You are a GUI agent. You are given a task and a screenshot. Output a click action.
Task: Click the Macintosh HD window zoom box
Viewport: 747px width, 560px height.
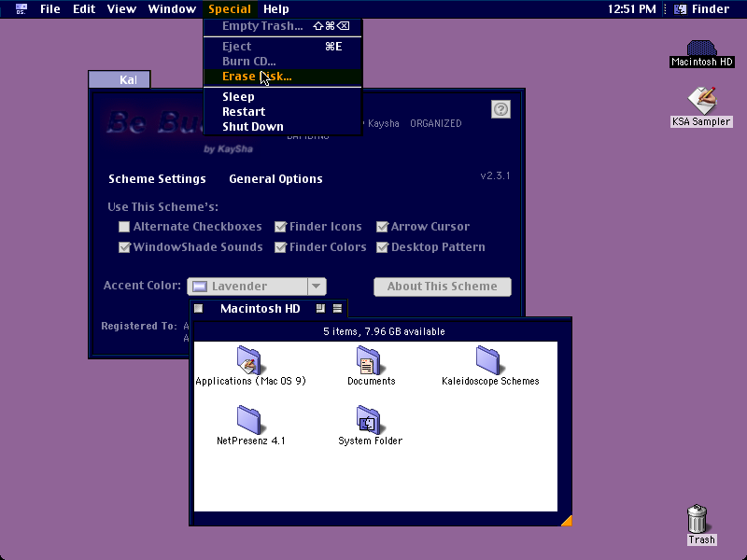(x=320, y=309)
